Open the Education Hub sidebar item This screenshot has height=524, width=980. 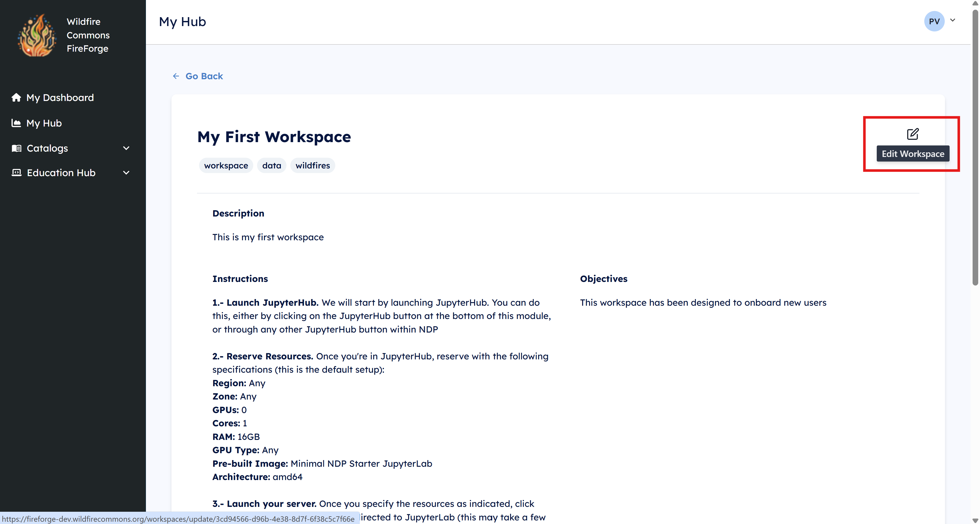pyautogui.click(x=61, y=172)
